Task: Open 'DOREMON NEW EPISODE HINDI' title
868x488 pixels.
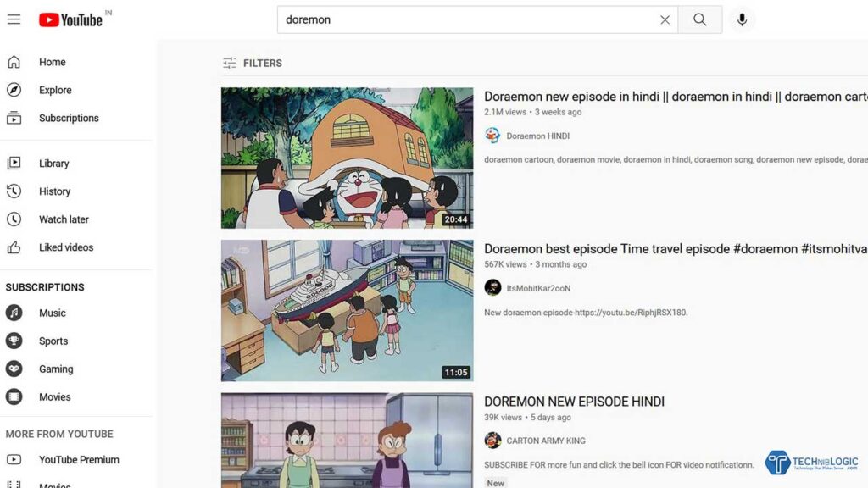Action: pyautogui.click(x=574, y=402)
